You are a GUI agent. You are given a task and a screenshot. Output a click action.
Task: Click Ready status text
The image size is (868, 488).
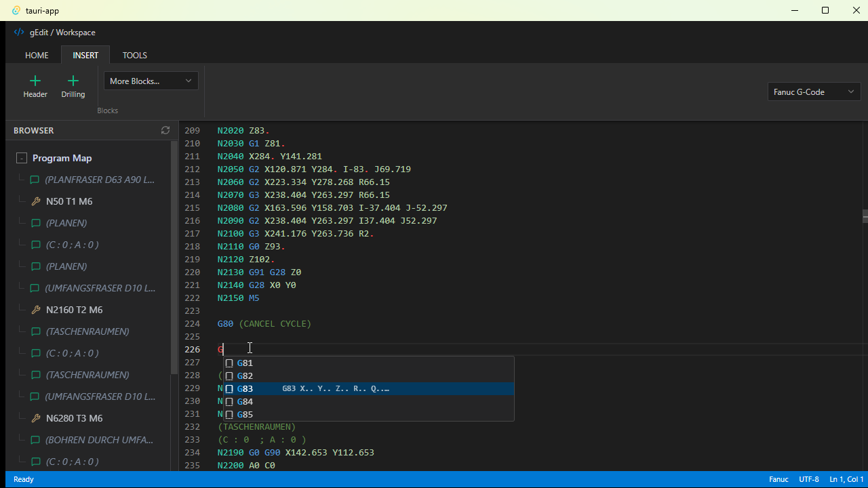tap(24, 479)
